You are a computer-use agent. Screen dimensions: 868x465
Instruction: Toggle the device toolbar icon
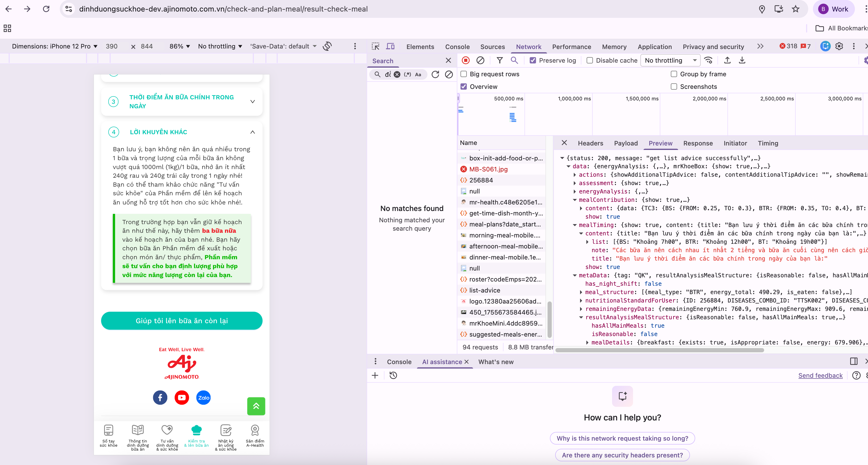pyautogui.click(x=390, y=46)
